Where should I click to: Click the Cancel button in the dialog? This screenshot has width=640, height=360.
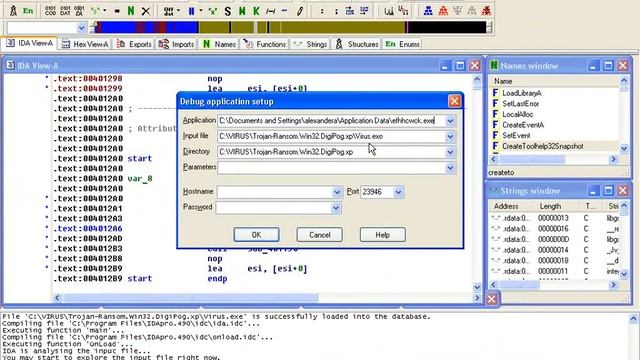(x=320, y=235)
